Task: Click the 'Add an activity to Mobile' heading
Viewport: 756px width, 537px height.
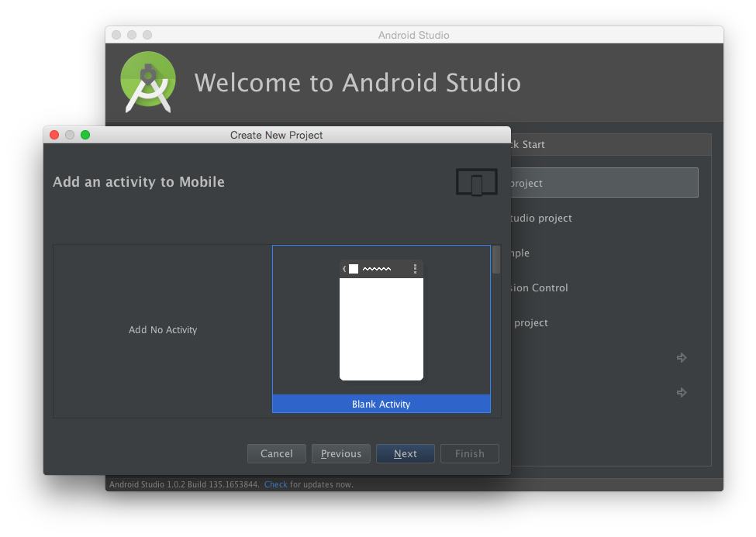Action: pyautogui.click(x=139, y=182)
